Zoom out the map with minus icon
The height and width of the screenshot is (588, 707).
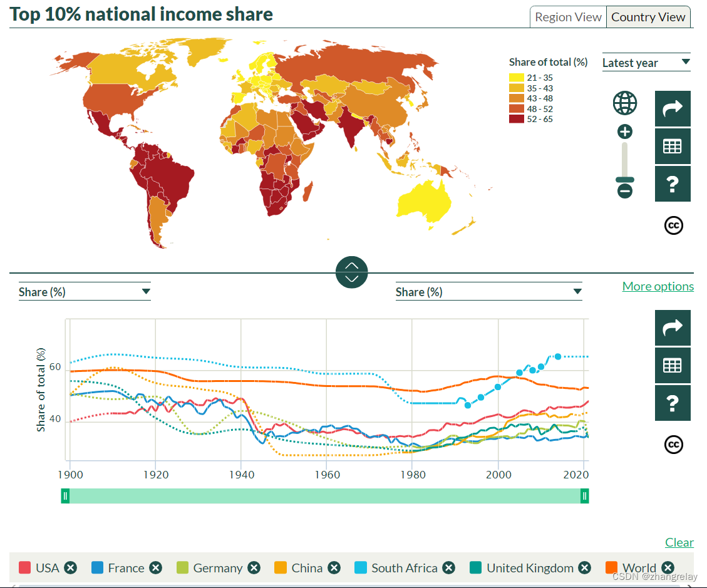625,191
